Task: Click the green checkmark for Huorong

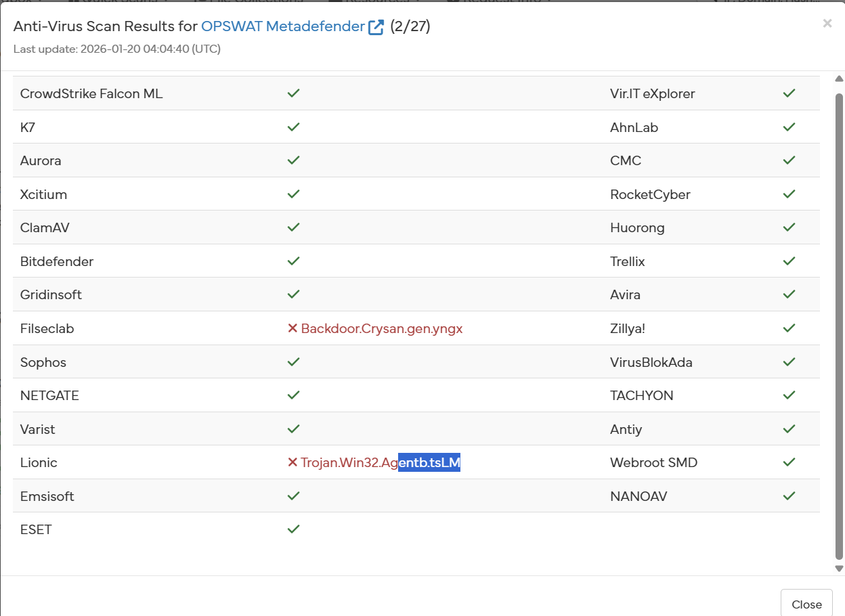Action: point(789,227)
